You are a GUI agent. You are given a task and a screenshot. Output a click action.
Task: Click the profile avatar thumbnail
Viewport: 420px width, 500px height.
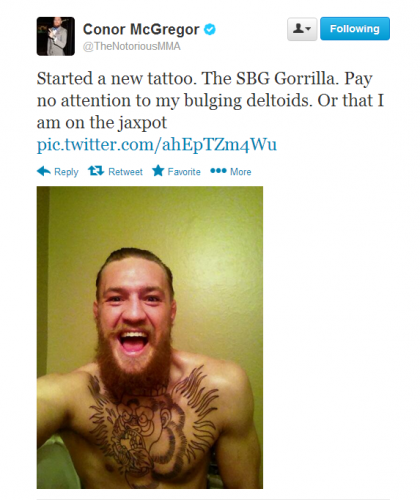point(56,36)
